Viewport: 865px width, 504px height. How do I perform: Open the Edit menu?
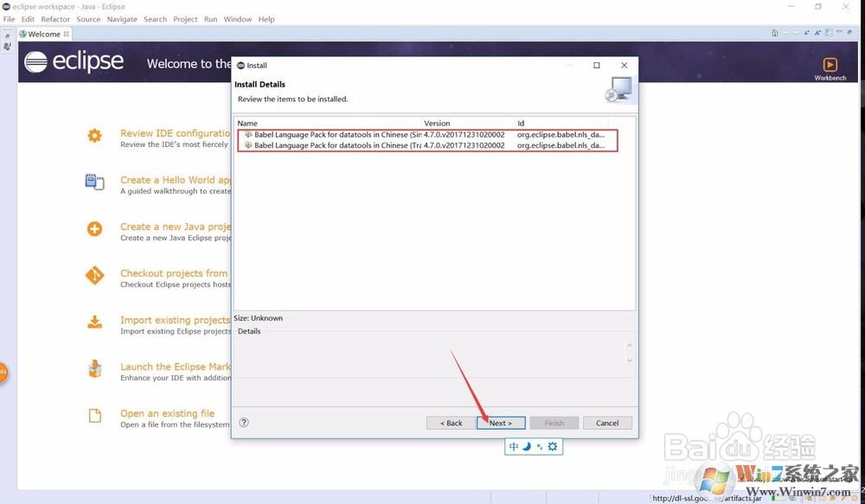[x=28, y=19]
